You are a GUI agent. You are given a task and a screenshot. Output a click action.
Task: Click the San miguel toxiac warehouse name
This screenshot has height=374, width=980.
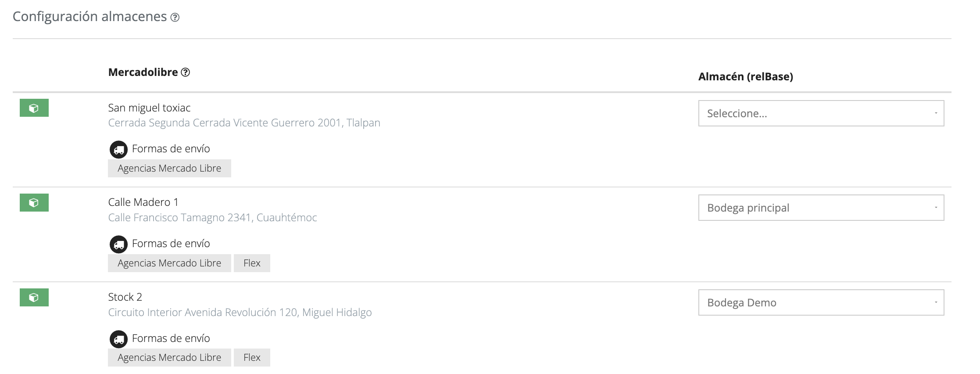pyautogui.click(x=149, y=108)
